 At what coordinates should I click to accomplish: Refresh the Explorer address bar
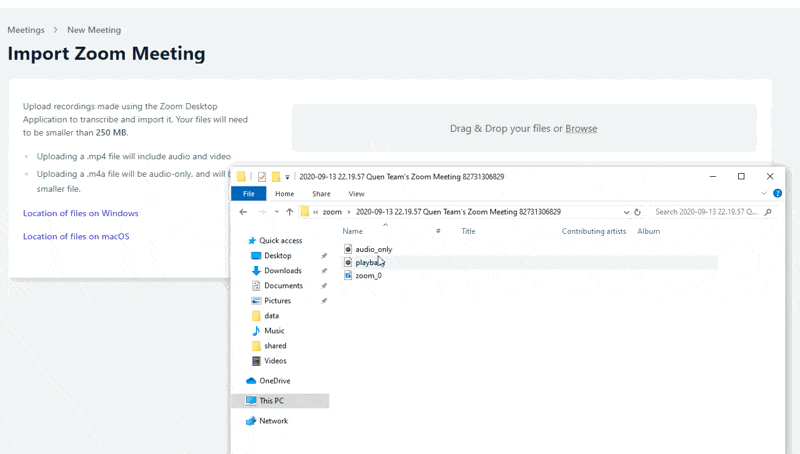637,212
